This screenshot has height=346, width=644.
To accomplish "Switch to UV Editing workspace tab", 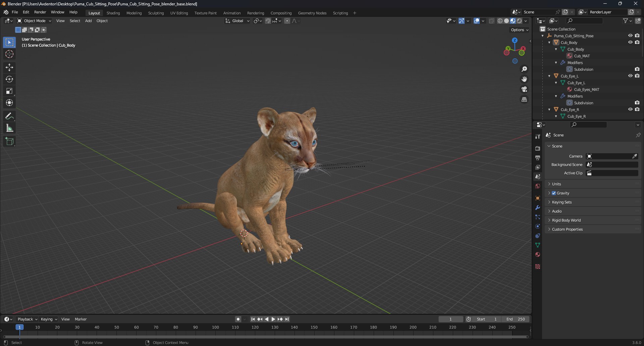I will click(179, 13).
